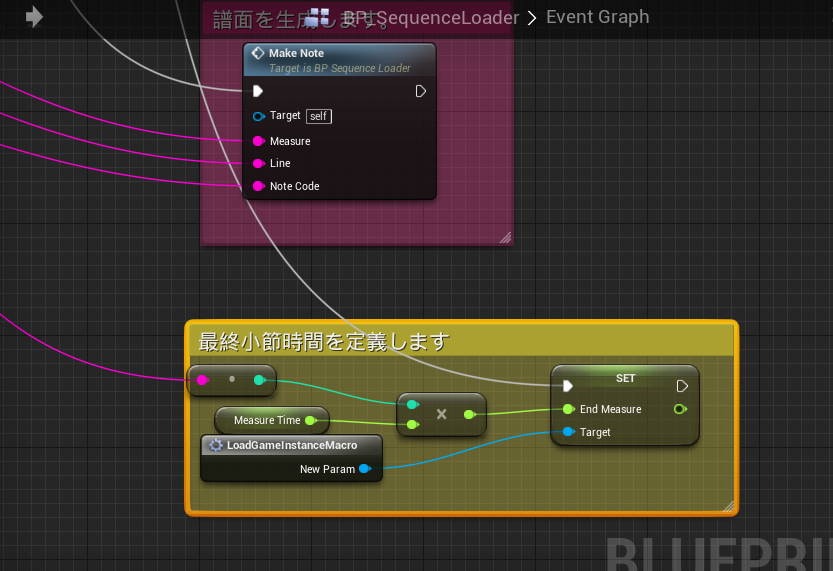Viewport: 833px width, 571px height.
Task: Click multiply node top teal input pin
Action: (412, 405)
